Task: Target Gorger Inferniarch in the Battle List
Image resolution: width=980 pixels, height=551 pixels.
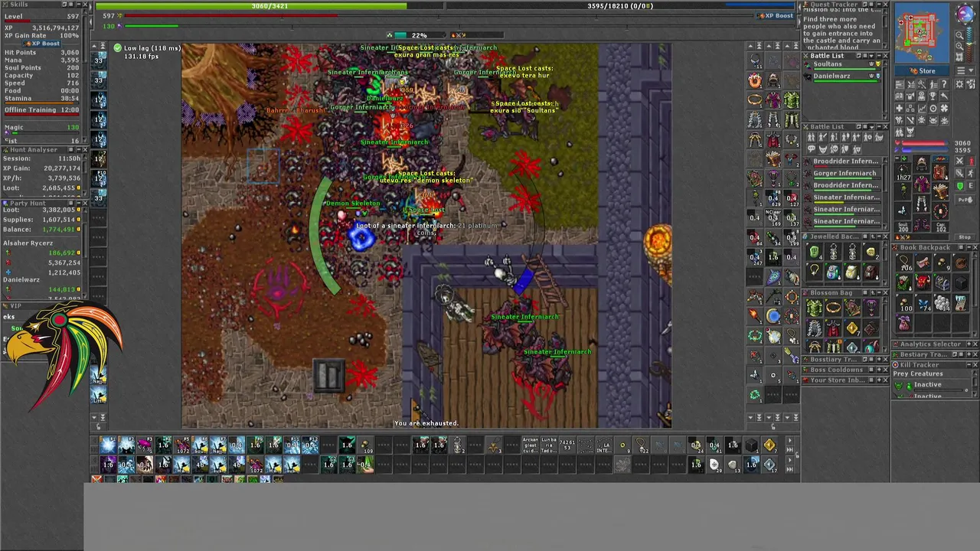Action: point(844,174)
